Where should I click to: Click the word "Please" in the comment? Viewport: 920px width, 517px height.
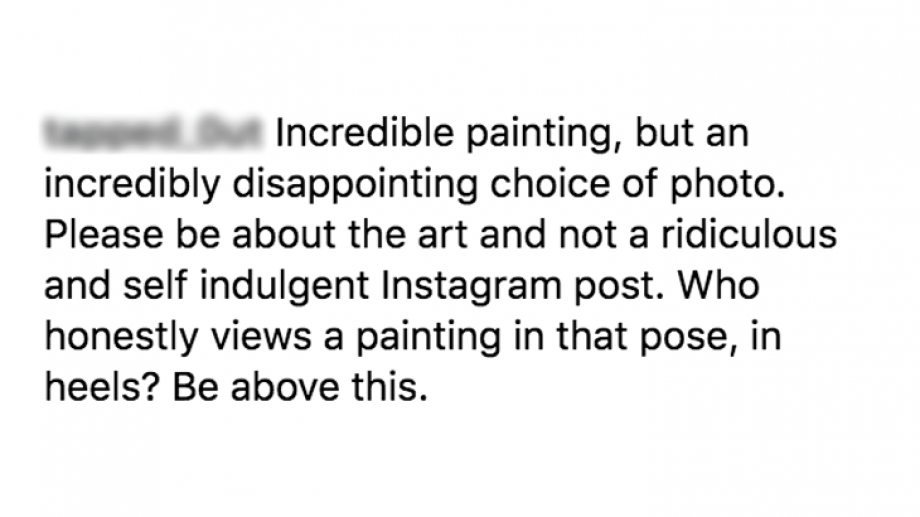point(104,235)
